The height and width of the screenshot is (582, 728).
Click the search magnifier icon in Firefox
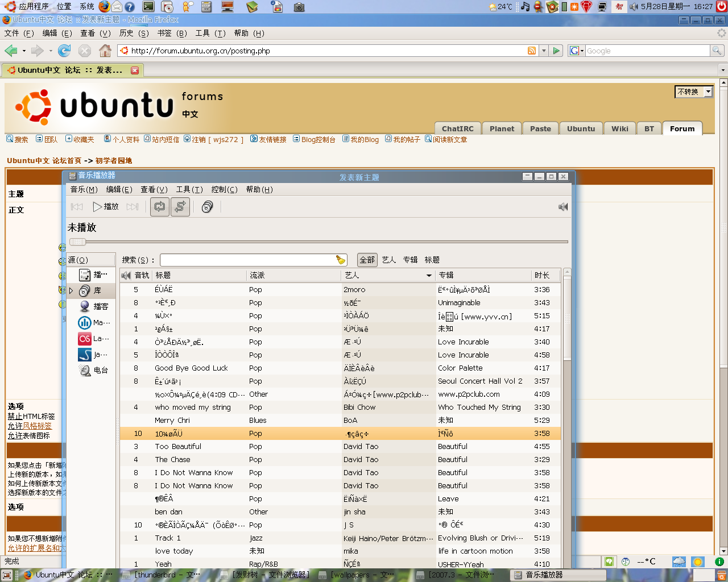717,51
